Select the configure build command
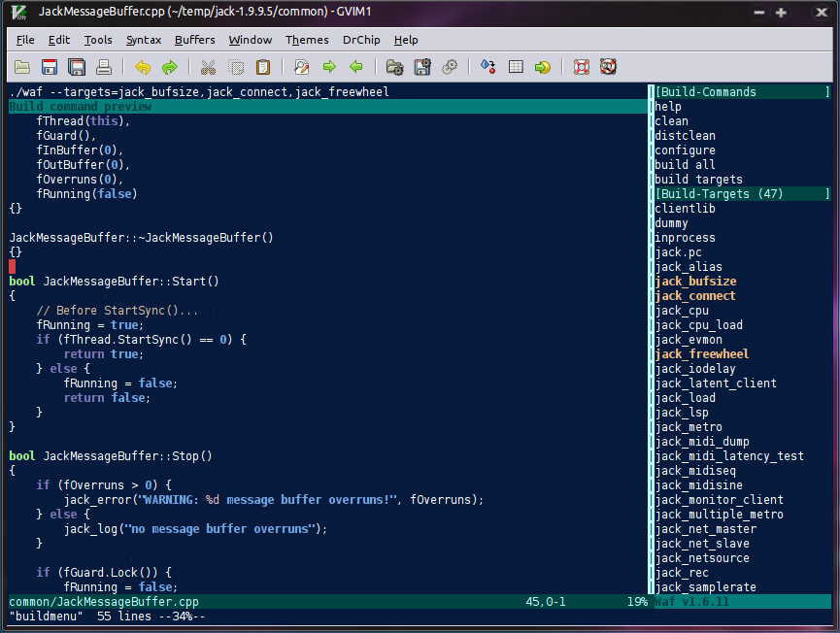The image size is (840, 633). 686,150
